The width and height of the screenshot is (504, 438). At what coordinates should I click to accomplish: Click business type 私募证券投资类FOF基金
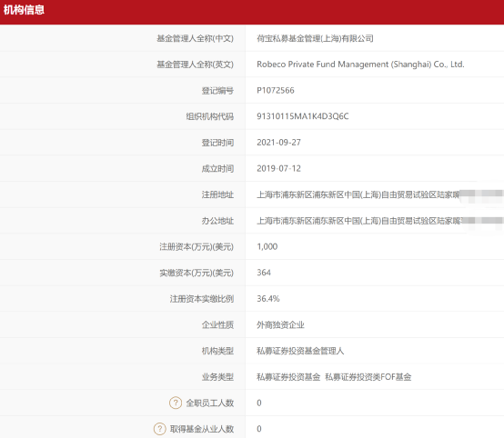tap(368, 377)
